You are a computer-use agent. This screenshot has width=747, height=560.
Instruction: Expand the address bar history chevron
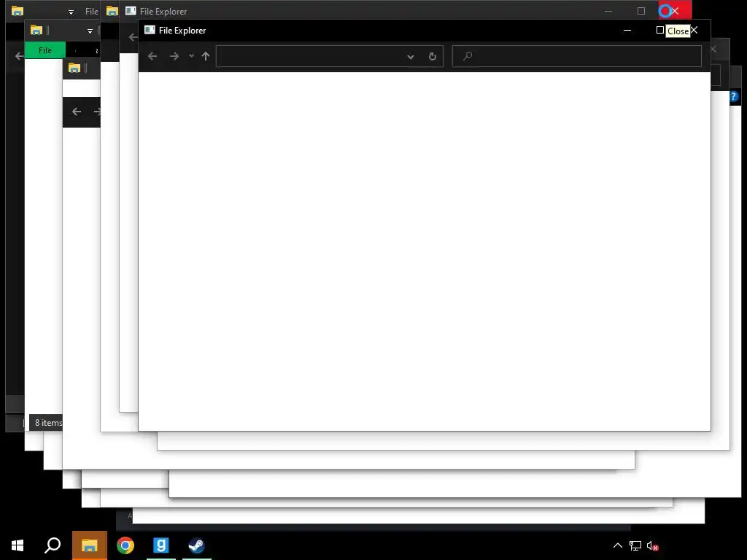tap(411, 57)
